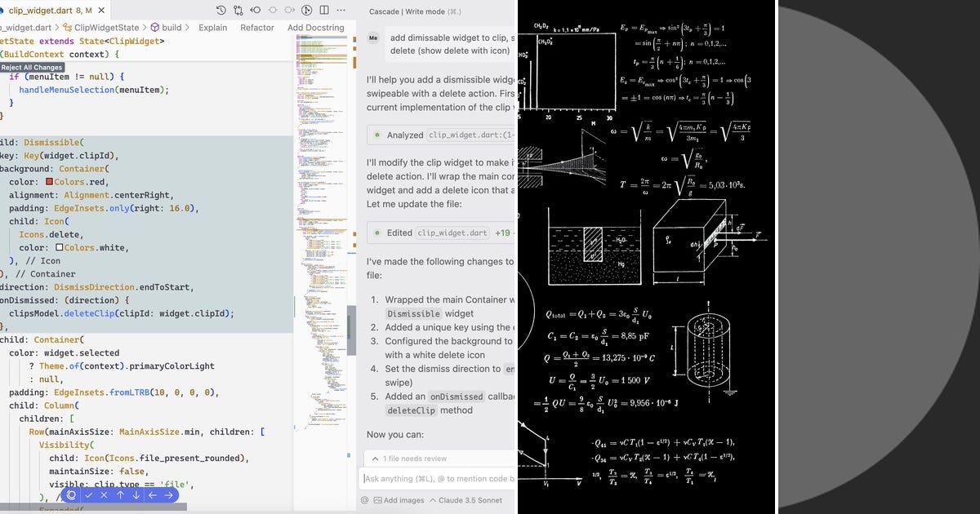Click the Add Docstring code lens
The image size is (980, 514).
click(x=314, y=27)
